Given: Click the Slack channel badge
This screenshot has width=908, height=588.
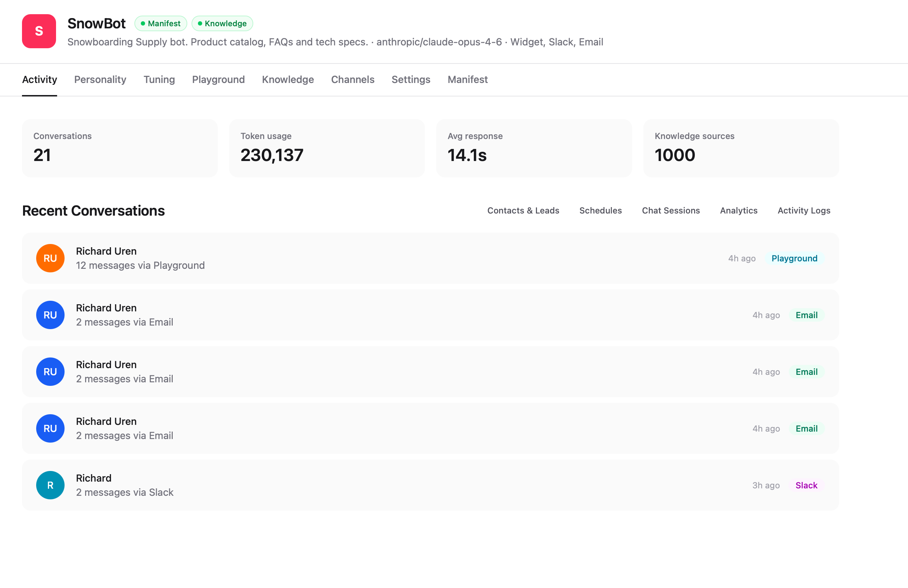Looking at the screenshot, I should point(806,485).
